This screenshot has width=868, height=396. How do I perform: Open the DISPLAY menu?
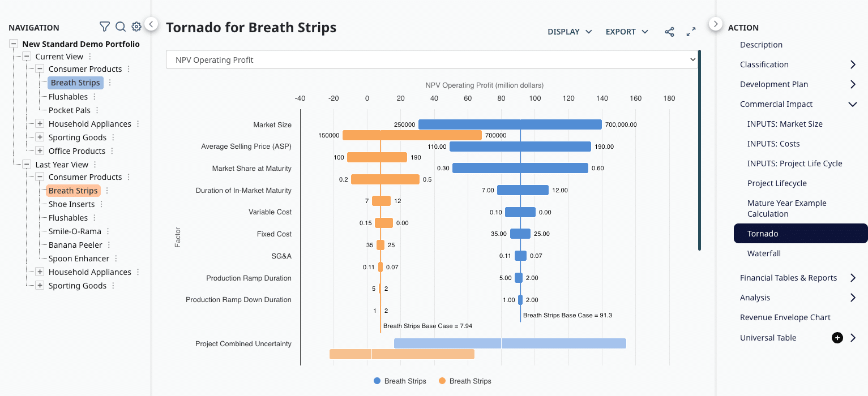[x=570, y=32]
